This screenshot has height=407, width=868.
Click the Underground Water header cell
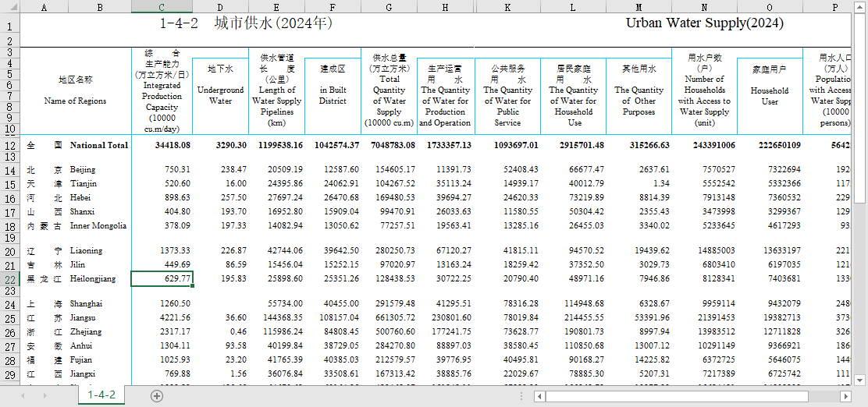point(220,96)
